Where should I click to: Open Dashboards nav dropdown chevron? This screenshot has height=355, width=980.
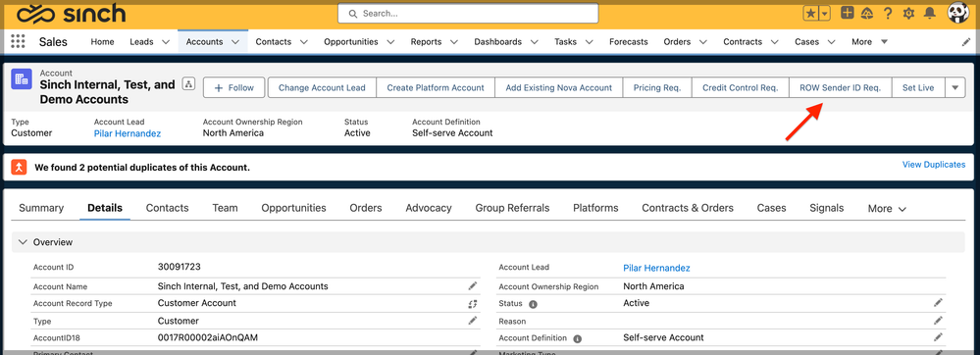535,42
